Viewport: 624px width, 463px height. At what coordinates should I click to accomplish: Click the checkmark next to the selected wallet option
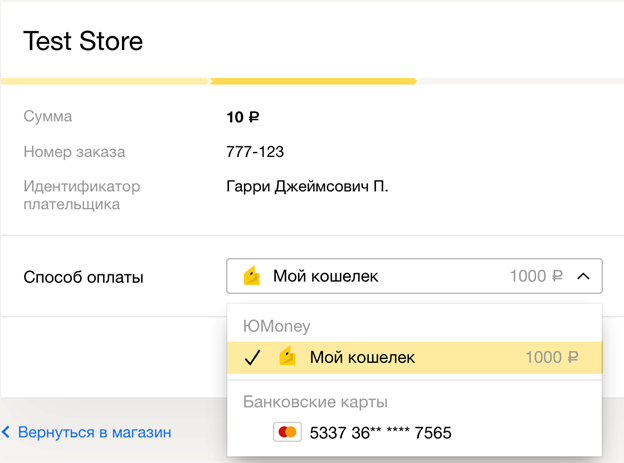click(x=252, y=357)
